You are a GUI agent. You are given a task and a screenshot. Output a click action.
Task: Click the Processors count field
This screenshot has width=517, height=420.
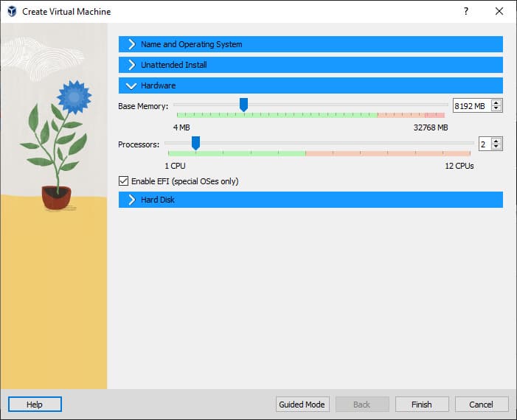tap(483, 144)
